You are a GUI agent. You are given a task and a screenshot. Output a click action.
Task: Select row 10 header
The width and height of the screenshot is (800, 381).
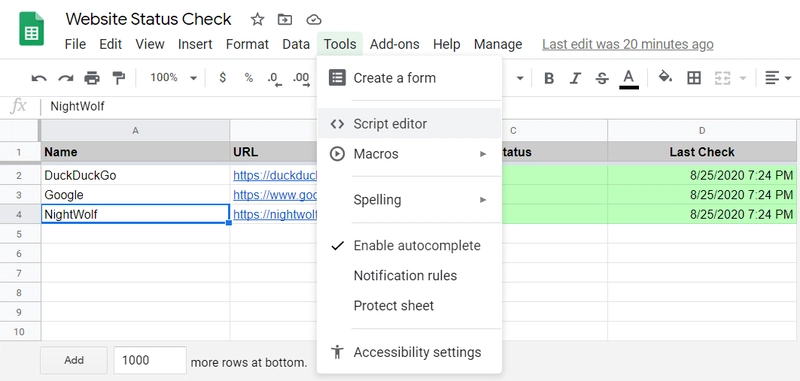point(19,332)
